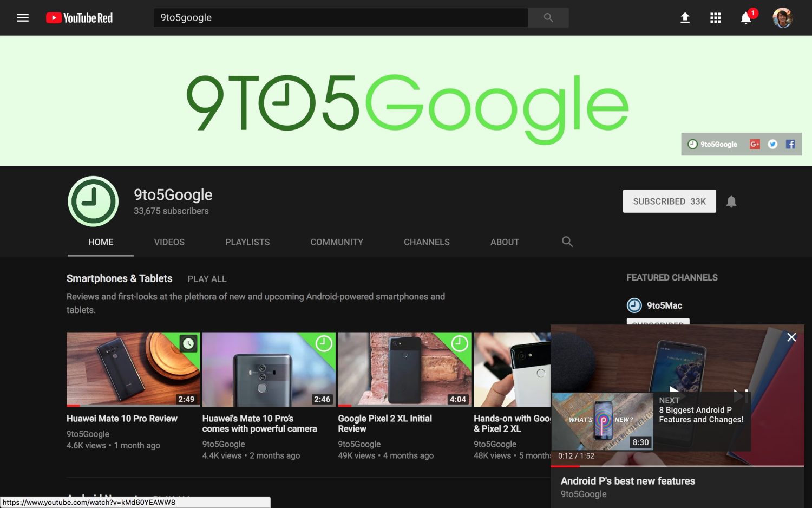Viewport: 812px width, 508px height.
Task: Click the SUBSCRIBED 33K button
Action: coord(669,201)
